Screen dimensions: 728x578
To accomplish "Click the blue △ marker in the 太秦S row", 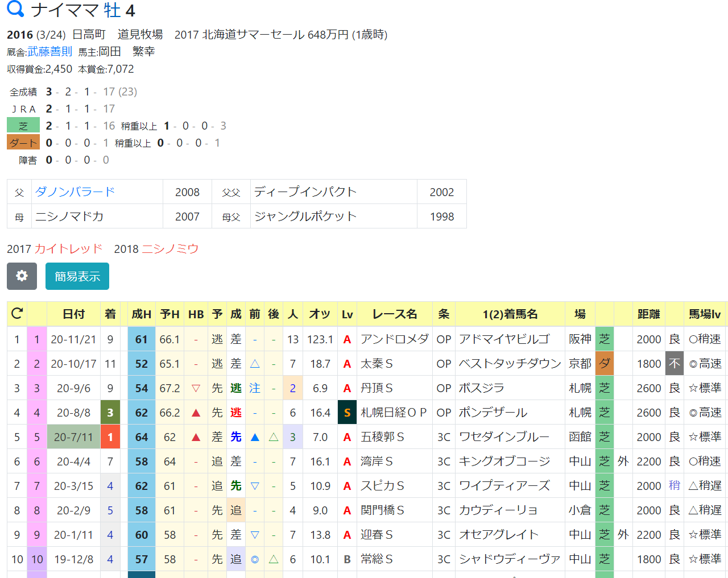I will (x=255, y=364).
